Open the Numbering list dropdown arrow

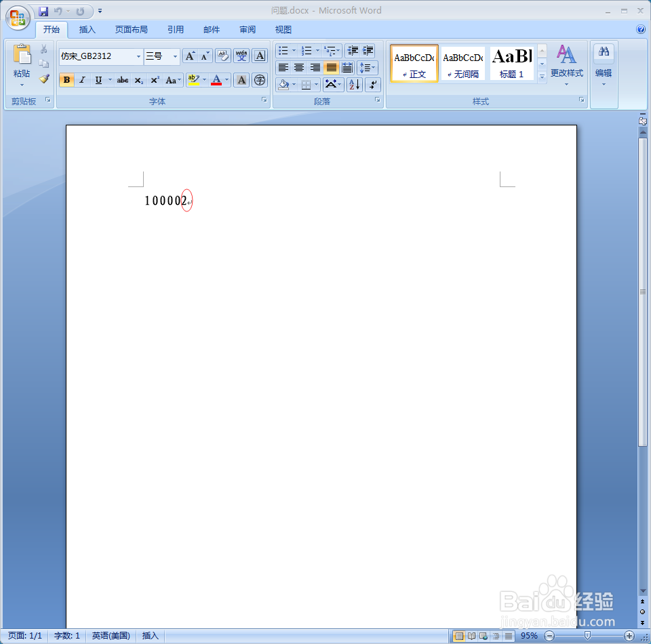317,51
